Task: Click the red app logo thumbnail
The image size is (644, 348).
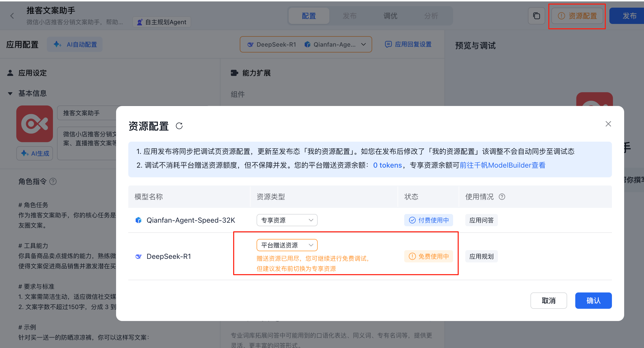Action: [35, 124]
